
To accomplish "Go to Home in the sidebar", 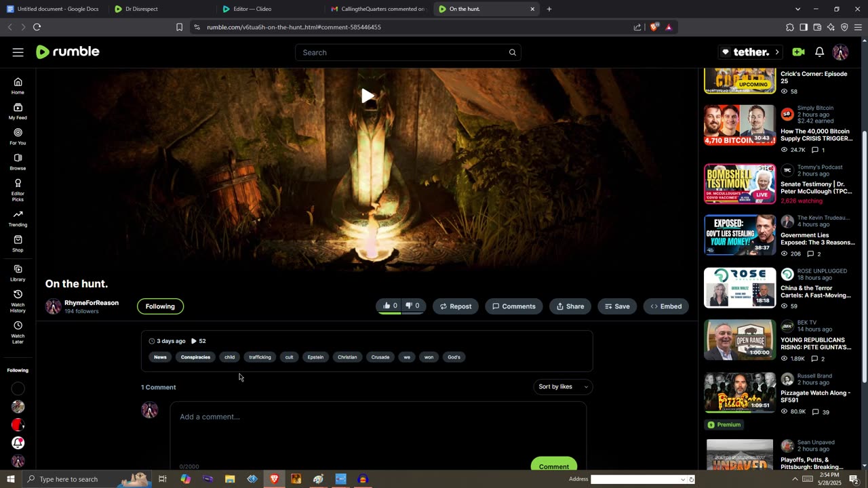I will click(x=18, y=86).
